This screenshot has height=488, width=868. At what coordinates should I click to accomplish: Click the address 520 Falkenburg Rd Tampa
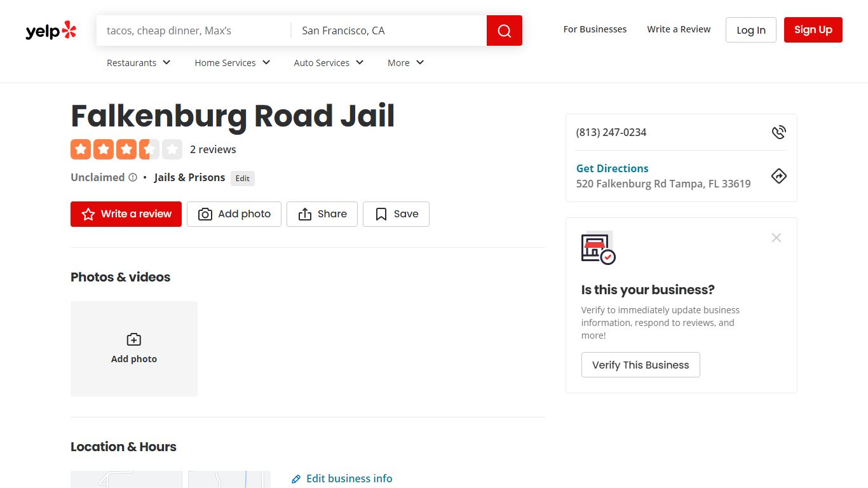point(663,184)
